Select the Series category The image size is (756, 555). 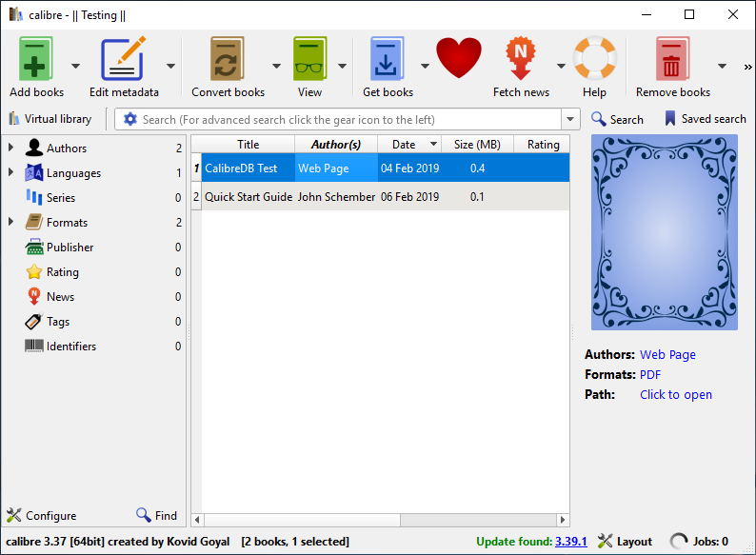61,198
